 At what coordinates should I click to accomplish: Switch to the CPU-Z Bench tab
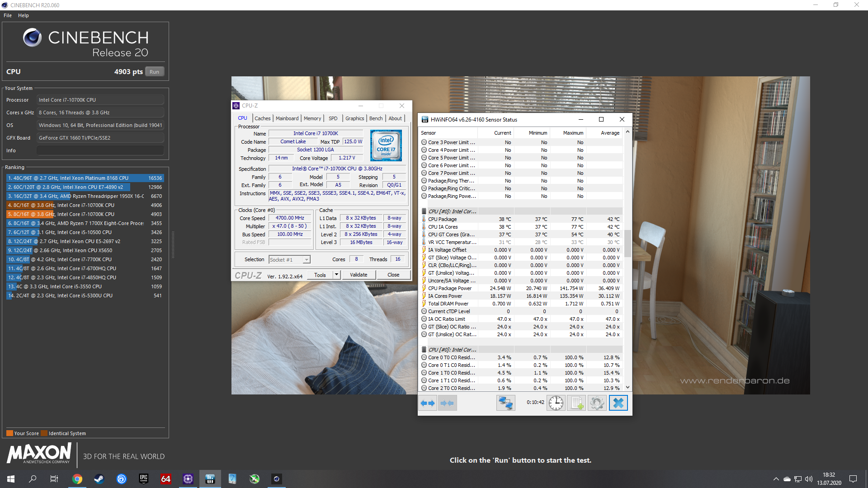pyautogui.click(x=376, y=118)
